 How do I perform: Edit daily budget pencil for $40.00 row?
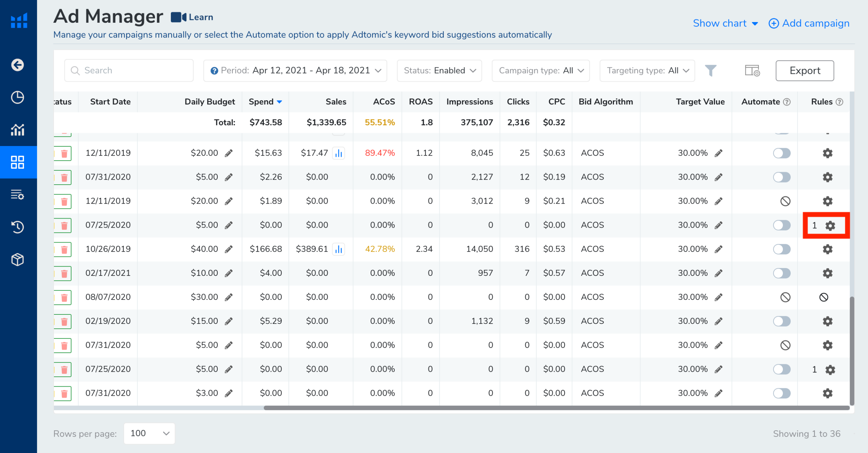pyautogui.click(x=229, y=249)
